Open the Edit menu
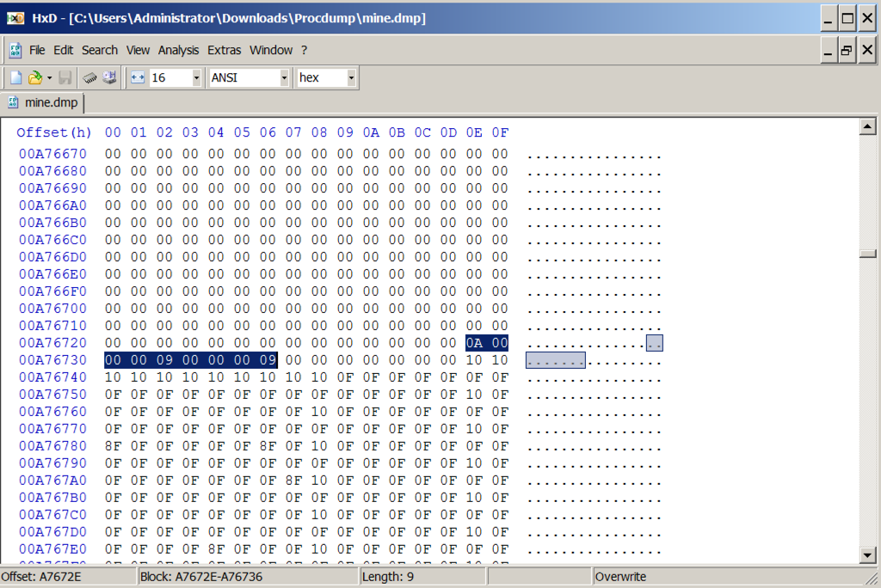The image size is (881, 588). (63, 50)
